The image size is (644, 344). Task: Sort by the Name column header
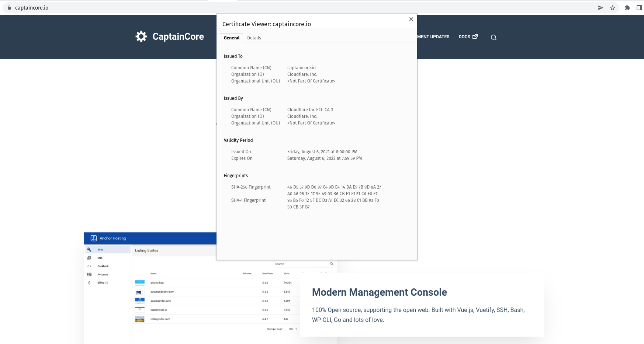(x=153, y=274)
